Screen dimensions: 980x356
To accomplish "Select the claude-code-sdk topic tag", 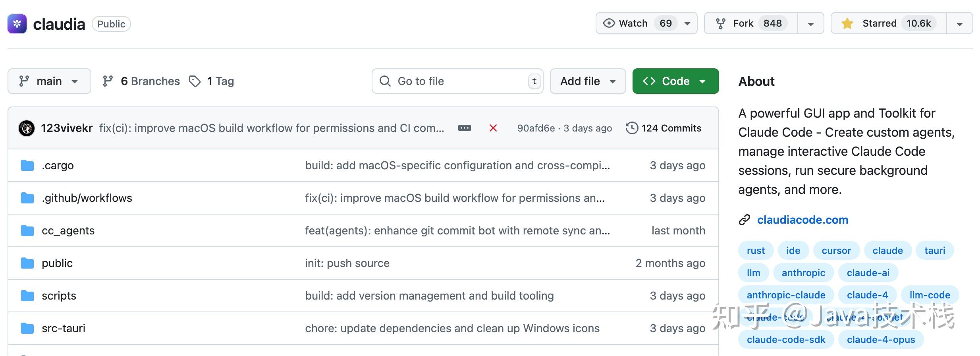I will pos(786,340).
